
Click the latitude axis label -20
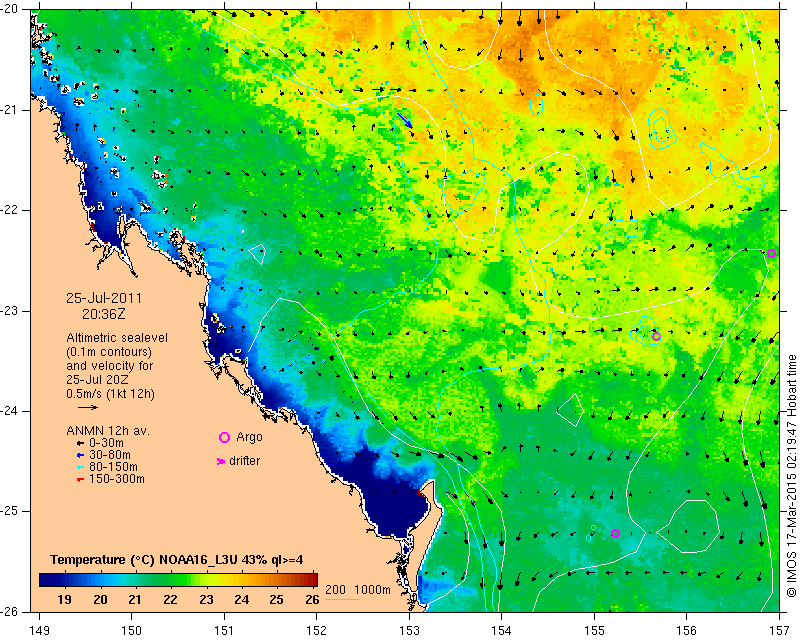10,9
